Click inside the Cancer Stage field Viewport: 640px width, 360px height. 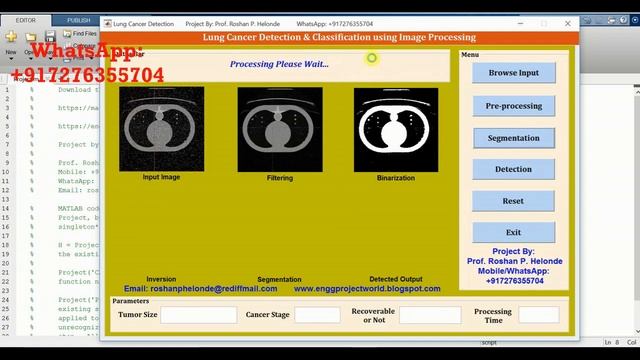pyautogui.click(x=318, y=315)
